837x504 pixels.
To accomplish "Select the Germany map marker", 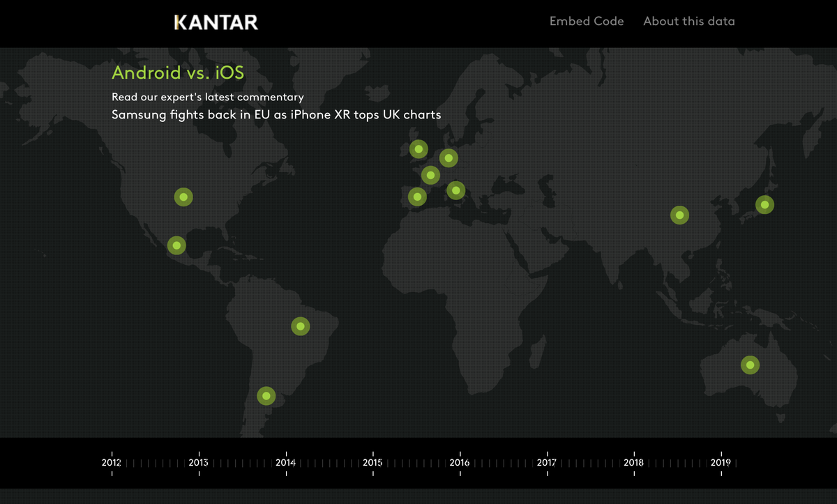I will coord(448,158).
